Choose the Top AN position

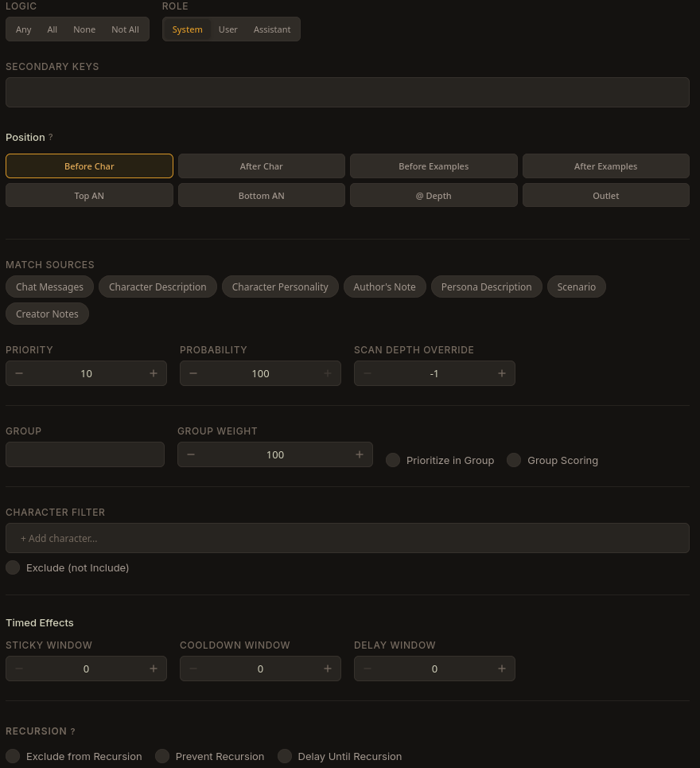click(x=89, y=196)
